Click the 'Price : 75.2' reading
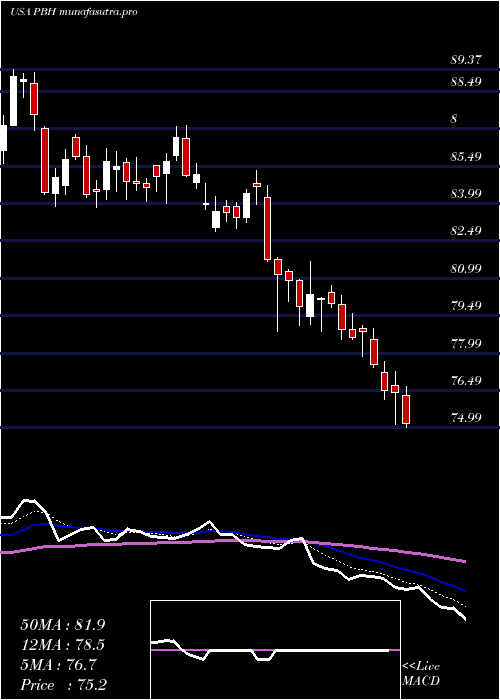The width and height of the screenshot is (500, 700). tap(63, 685)
